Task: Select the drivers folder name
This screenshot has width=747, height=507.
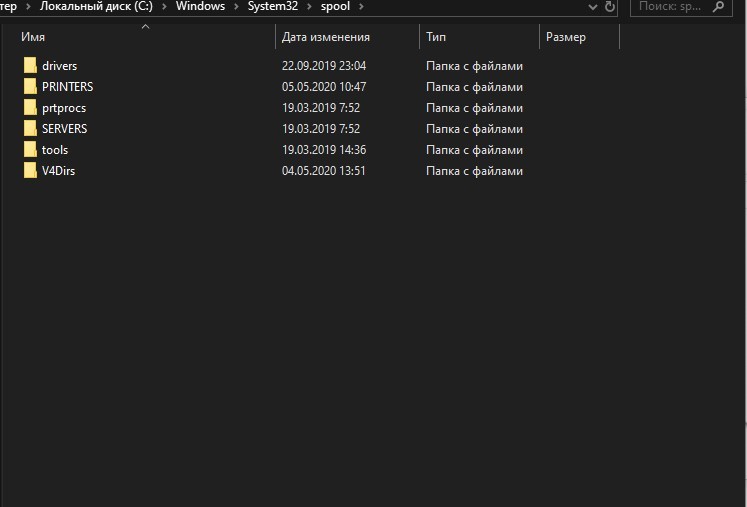Action: tap(60, 66)
